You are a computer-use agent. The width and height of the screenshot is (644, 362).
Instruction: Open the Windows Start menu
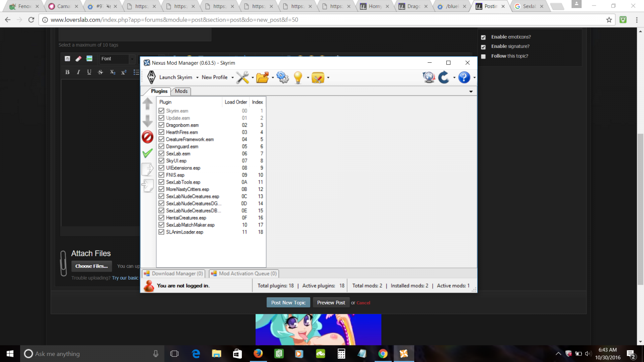click(10, 354)
